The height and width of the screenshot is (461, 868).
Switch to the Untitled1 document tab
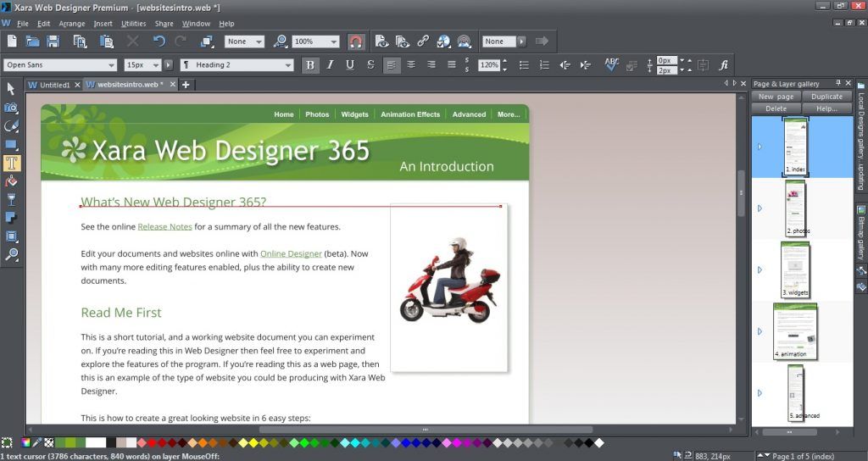point(55,85)
